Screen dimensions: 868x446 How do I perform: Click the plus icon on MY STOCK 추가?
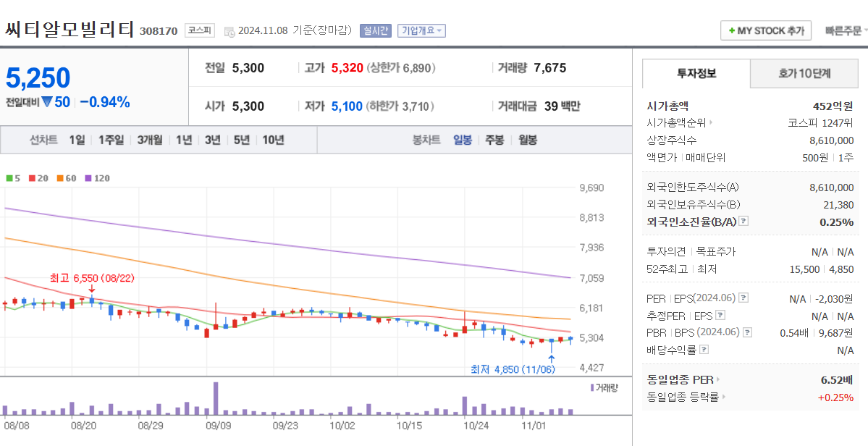coord(732,31)
